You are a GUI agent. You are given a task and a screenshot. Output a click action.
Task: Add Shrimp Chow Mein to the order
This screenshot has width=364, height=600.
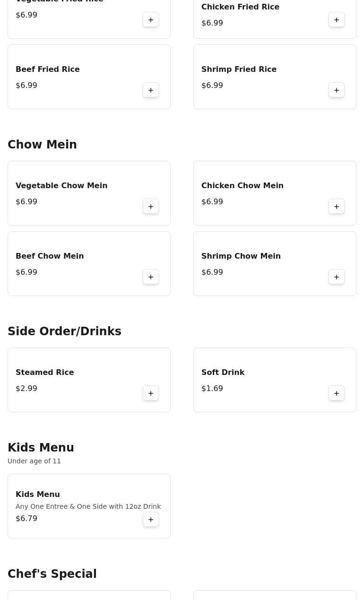[x=337, y=277]
